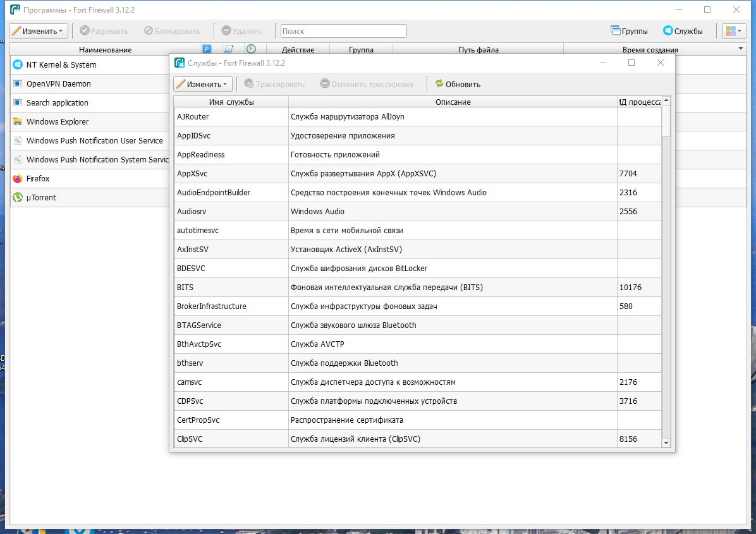Open the Изменить dropdown in Программы window
Viewport: 756px width, 534px height.
pyautogui.click(x=39, y=32)
